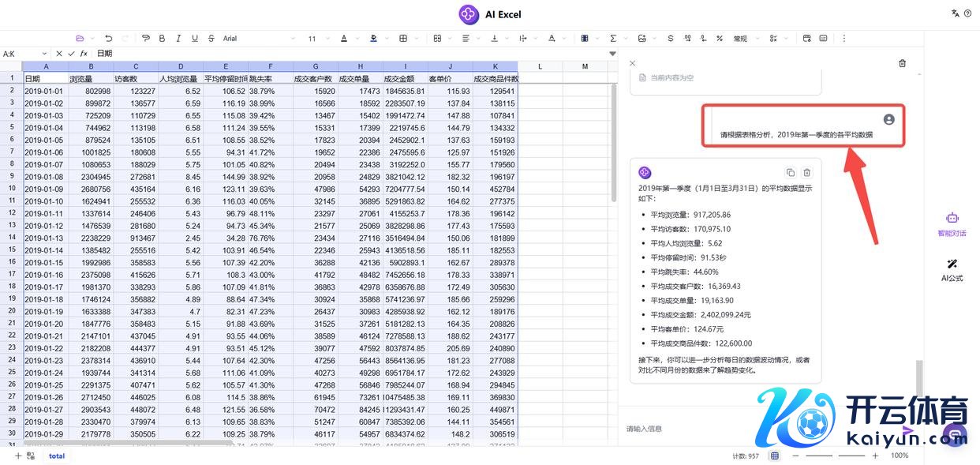The height and width of the screenshot is (465, 980).
Task: Open the AutoSum sigma function
Action: (613, 38)
